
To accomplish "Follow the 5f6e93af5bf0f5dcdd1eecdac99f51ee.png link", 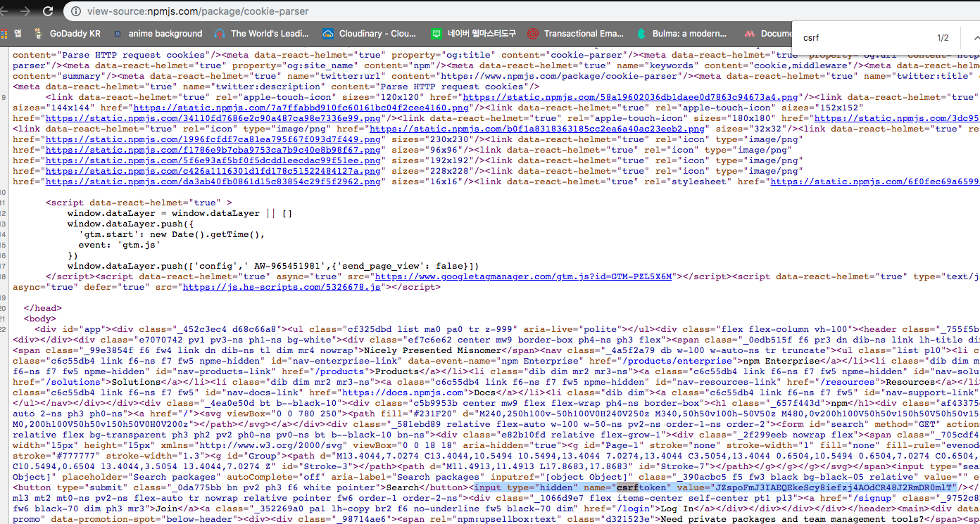I will coord(214,160).
